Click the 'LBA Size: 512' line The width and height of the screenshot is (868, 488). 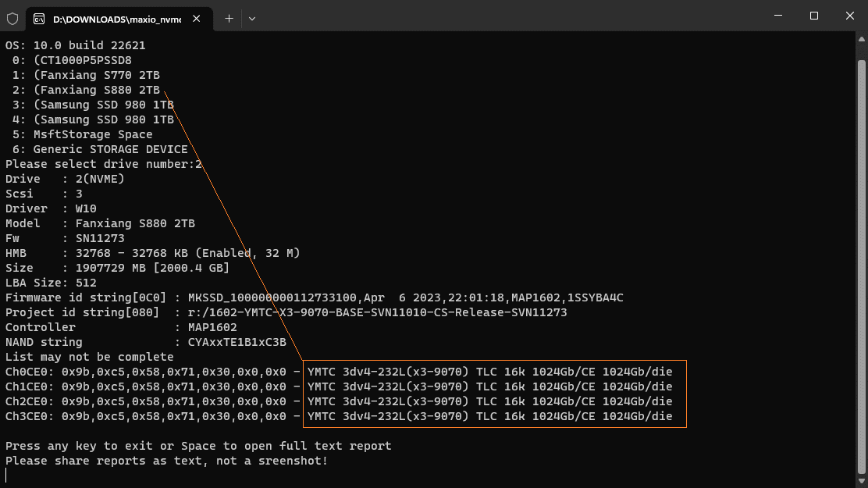(x=51, y=283)
